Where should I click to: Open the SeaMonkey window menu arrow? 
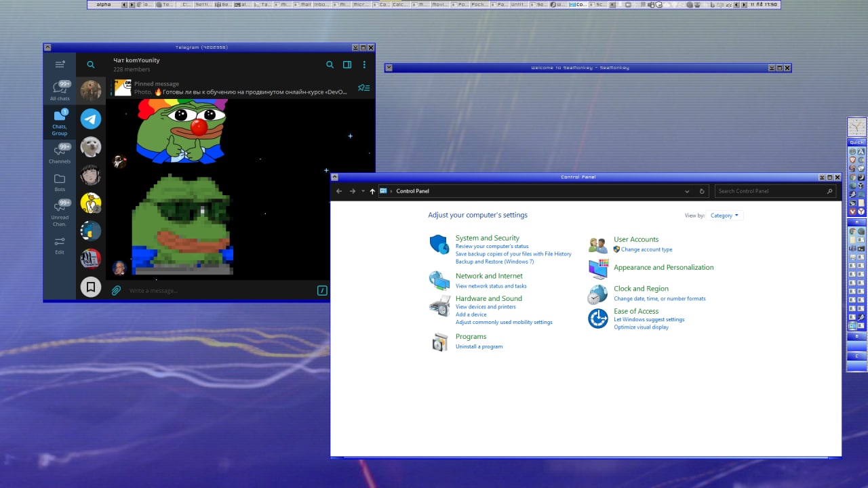click(389, 68)
